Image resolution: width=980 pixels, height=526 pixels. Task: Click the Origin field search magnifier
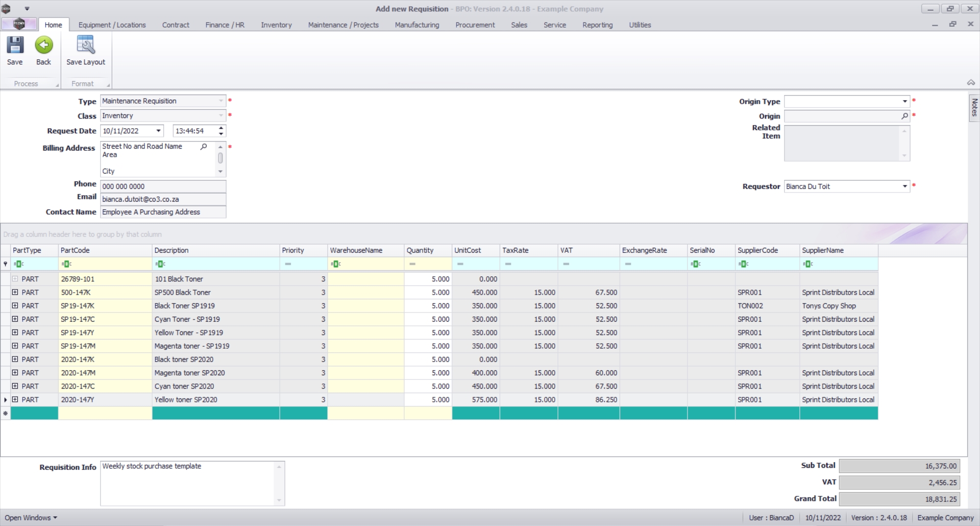(x=904, y=116)
